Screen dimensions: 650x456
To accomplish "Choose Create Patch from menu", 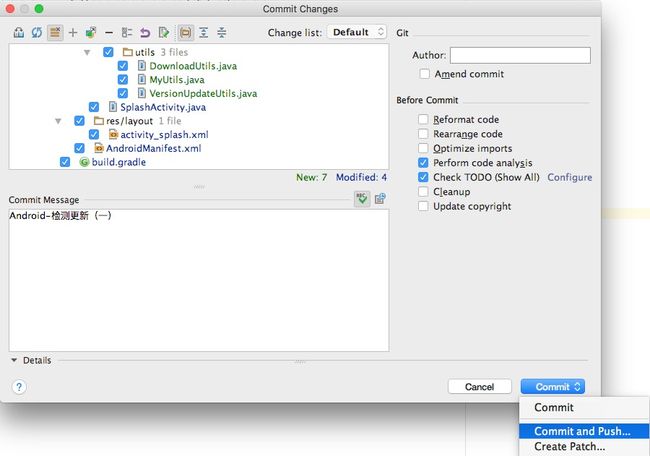I will coord(584,446).
